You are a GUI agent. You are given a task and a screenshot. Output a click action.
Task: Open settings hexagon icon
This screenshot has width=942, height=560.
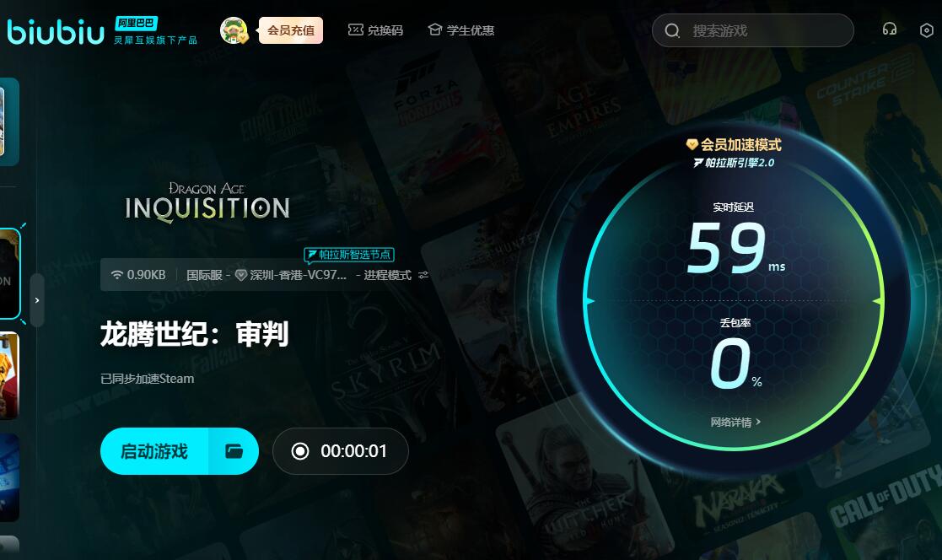pyautogui.click(x=926, y=30)
